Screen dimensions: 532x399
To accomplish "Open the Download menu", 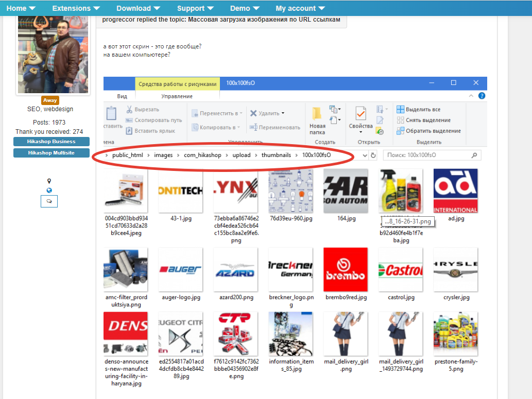I will pos(138,8).
